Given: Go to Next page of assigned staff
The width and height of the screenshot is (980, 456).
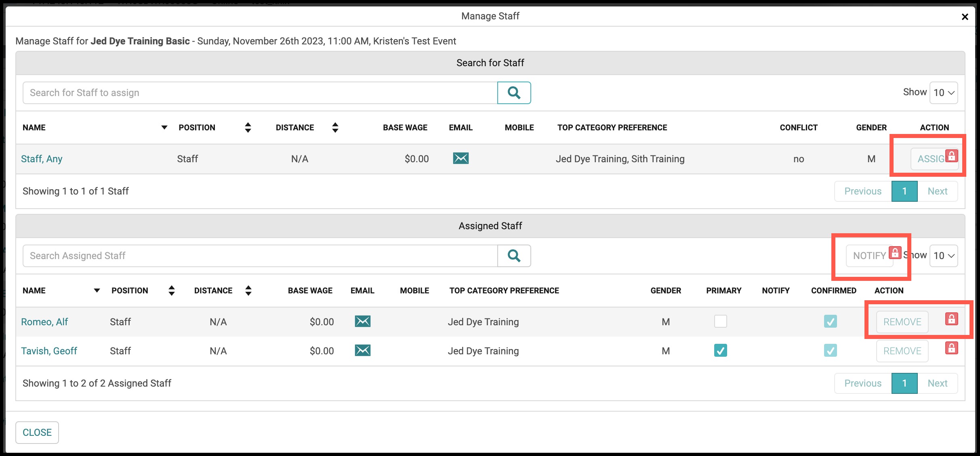Looking at the screenshot, I should tap(937, 383).
